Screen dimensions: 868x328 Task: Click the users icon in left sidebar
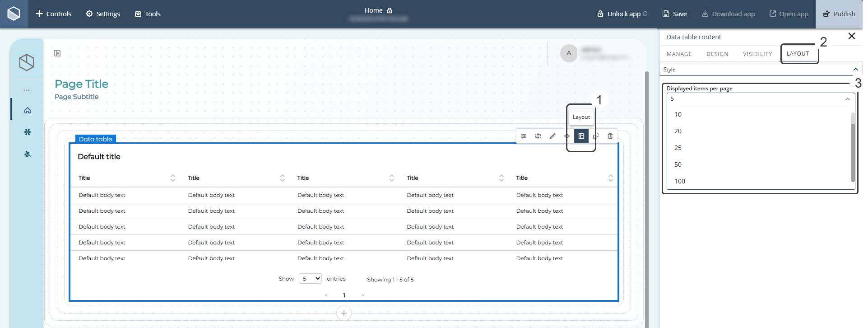point(28,154)
